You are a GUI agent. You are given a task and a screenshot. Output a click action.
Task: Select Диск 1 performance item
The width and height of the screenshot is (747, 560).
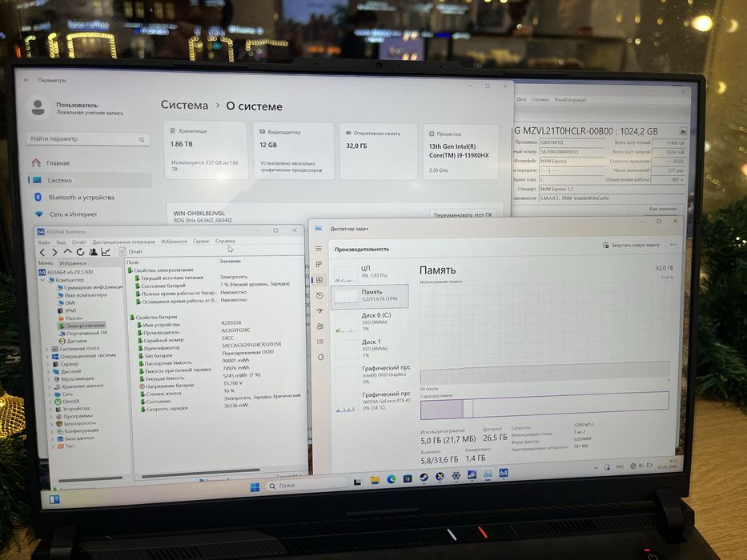370,348
